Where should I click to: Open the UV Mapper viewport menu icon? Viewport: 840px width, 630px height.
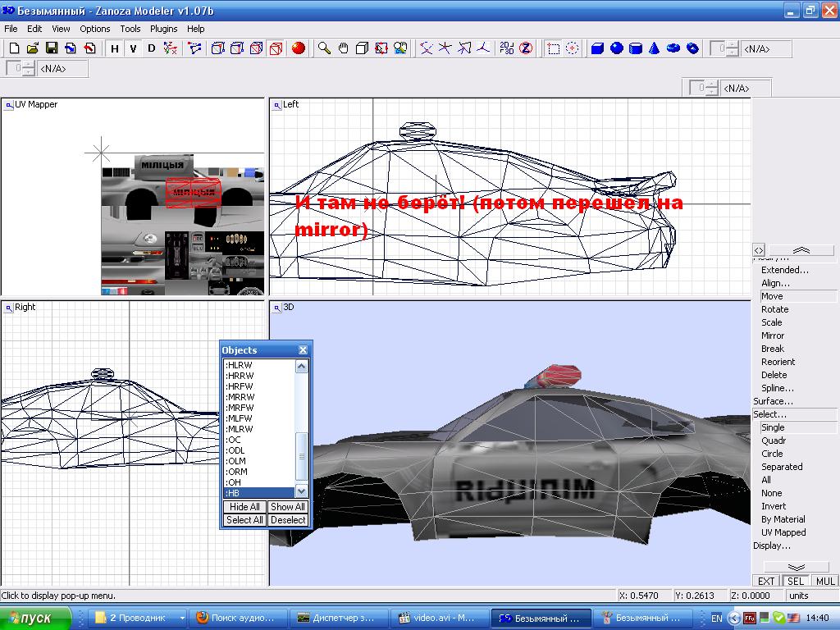point(8,105)
